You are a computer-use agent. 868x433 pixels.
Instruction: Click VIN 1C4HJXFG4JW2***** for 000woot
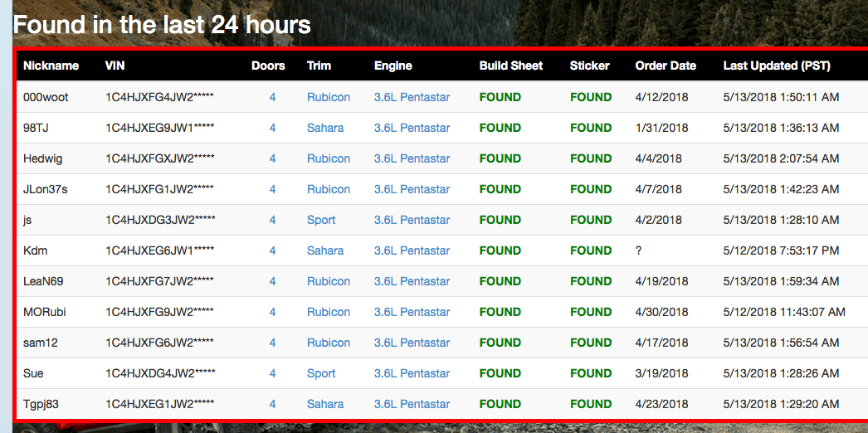tap(159, 97)
